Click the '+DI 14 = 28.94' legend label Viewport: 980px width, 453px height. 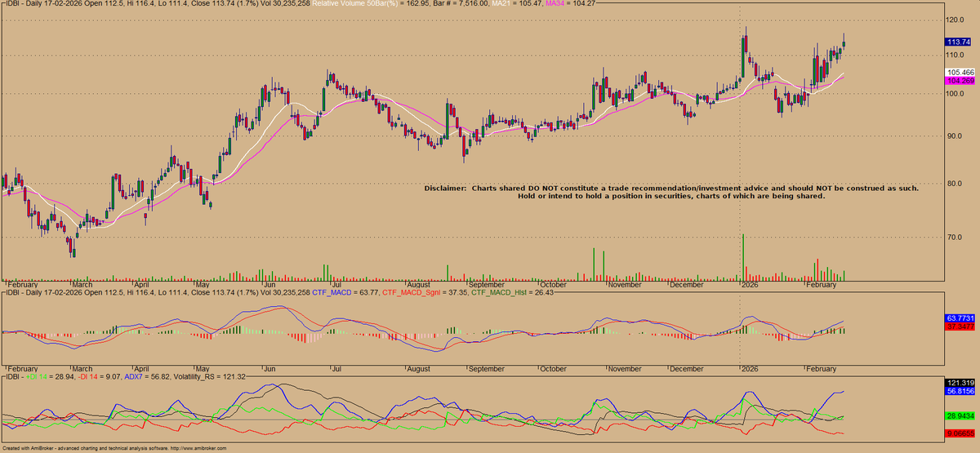pyautogui.click(x=50, y=379)
